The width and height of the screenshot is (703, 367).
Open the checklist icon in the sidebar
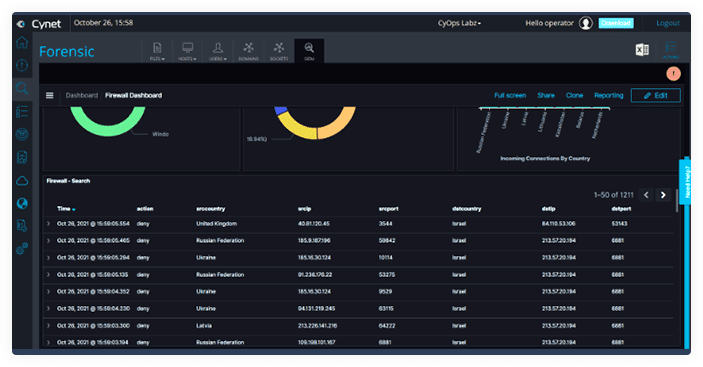pyautogui.click(x=22, y=111)
